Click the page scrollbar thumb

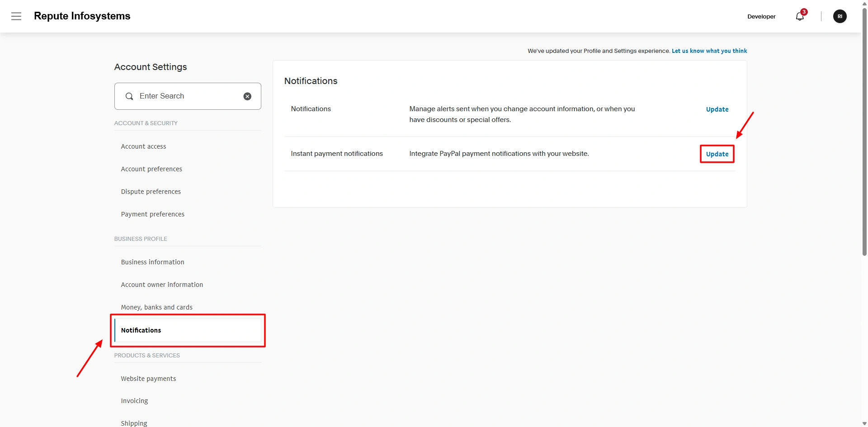(864, 131)
